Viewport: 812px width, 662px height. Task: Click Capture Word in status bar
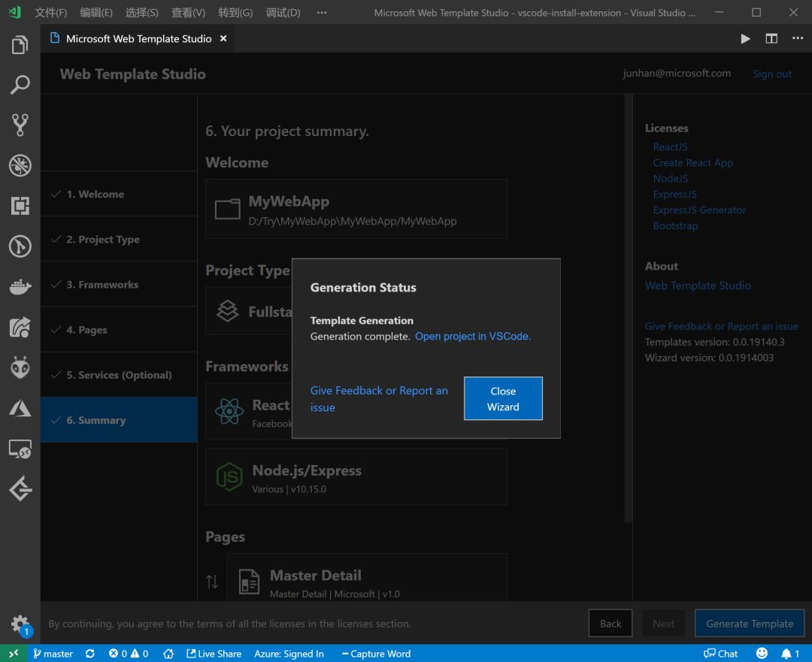click(x=376, y=654)
